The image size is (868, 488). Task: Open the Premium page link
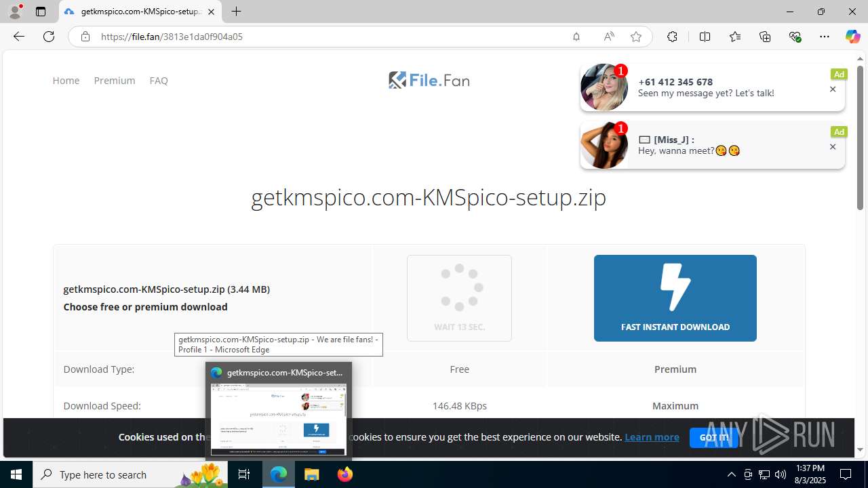[115, 80]
